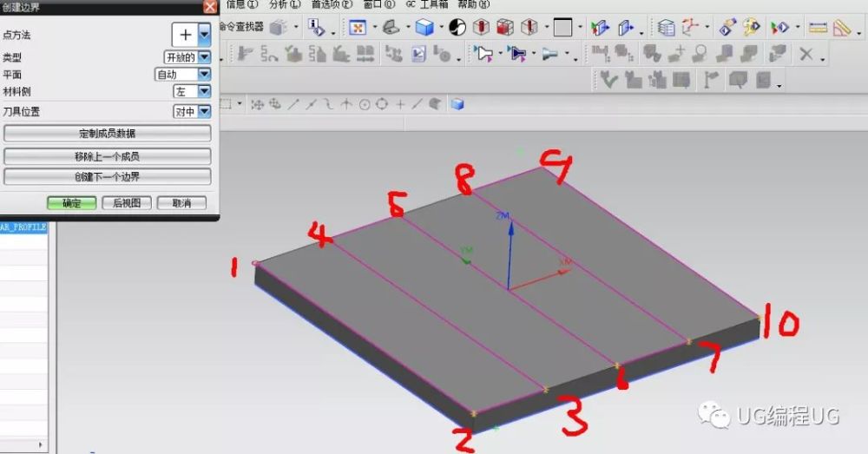This screenshot has height=454, width=868.
Task: Close the 创建边界 dialog
Action: (210, 7)
